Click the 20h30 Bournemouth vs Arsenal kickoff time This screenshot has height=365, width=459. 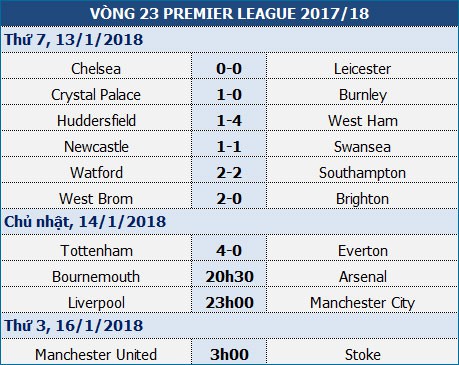(229, 277)
